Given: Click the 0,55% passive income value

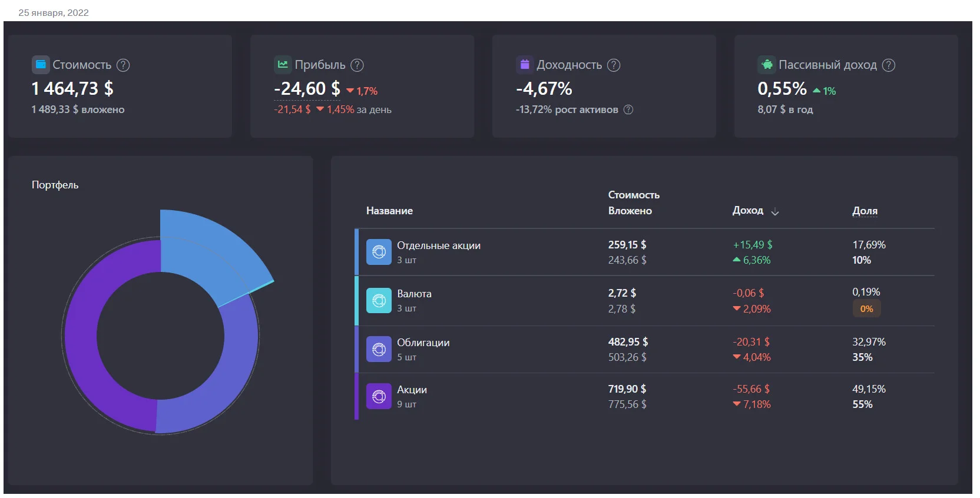Looking at the screenshot, I should (782, 88).
